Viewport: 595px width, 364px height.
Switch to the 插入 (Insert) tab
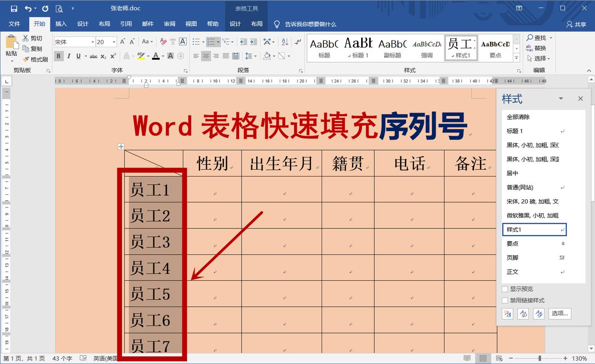[61, 24]
